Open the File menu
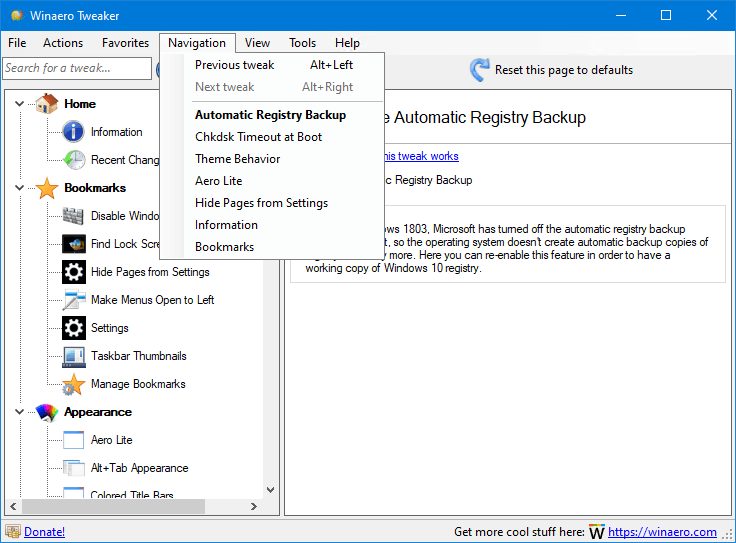The width and height of the screenshot is (736, 543). pyautogui.click(x=17, y=43)
